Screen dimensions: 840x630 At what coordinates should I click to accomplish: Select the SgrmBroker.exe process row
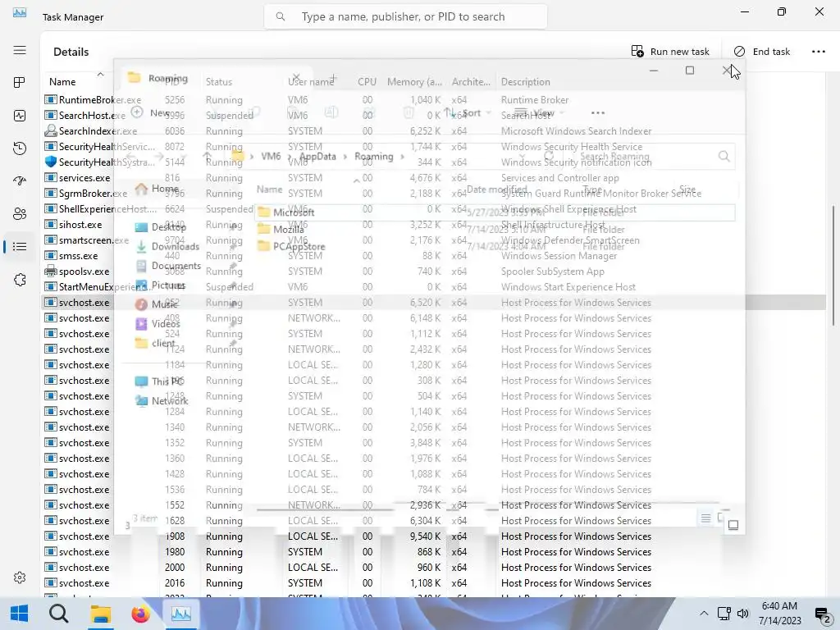(433, 194)
